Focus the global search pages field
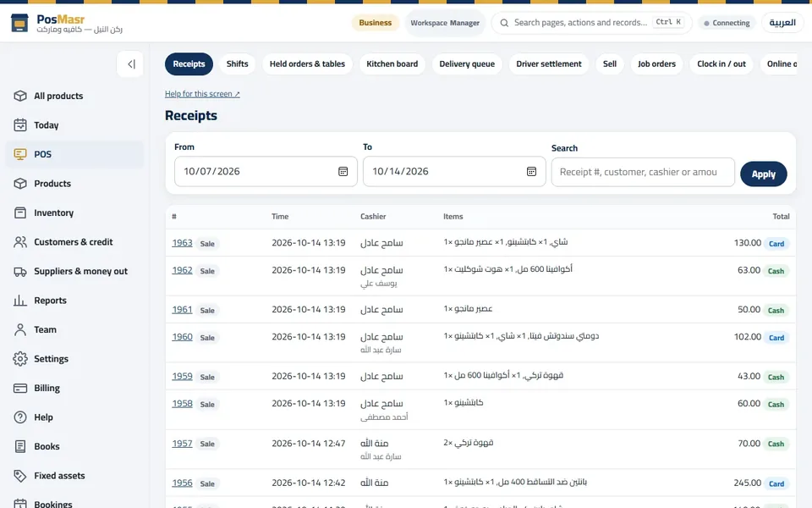The image size is (812, 508). pyautogui.click(x=591, y=23)
